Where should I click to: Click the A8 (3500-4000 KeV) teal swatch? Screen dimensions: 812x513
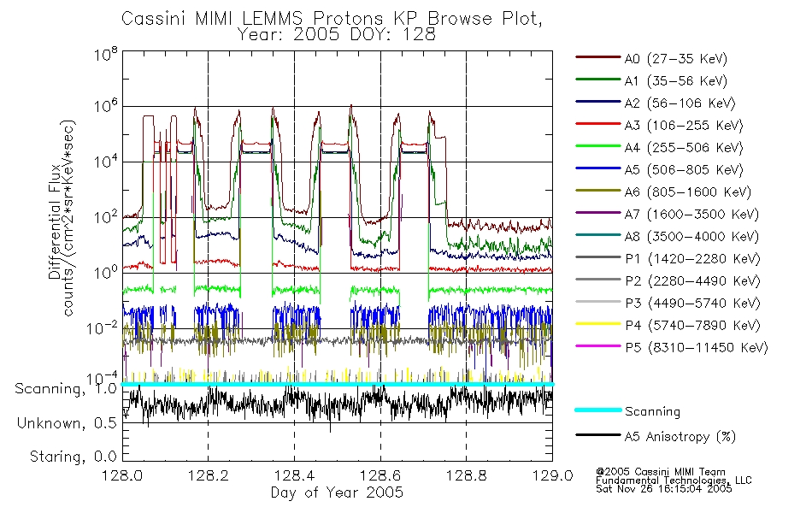(597, 235)
